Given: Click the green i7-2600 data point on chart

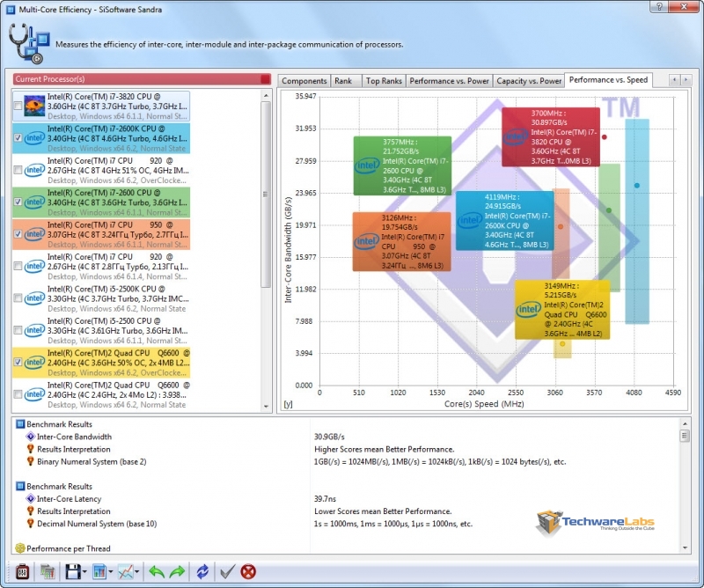Looking at the screenshot, I should [609, 210].
